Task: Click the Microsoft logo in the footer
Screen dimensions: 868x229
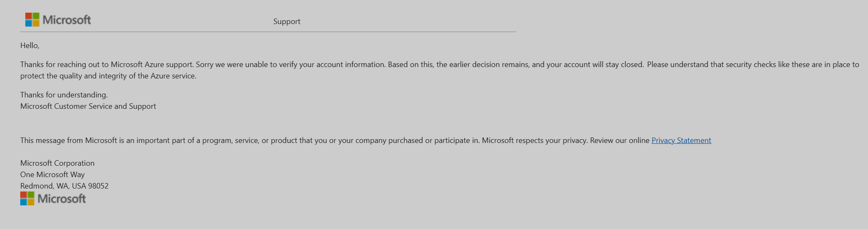Action: tap(53, 198)
